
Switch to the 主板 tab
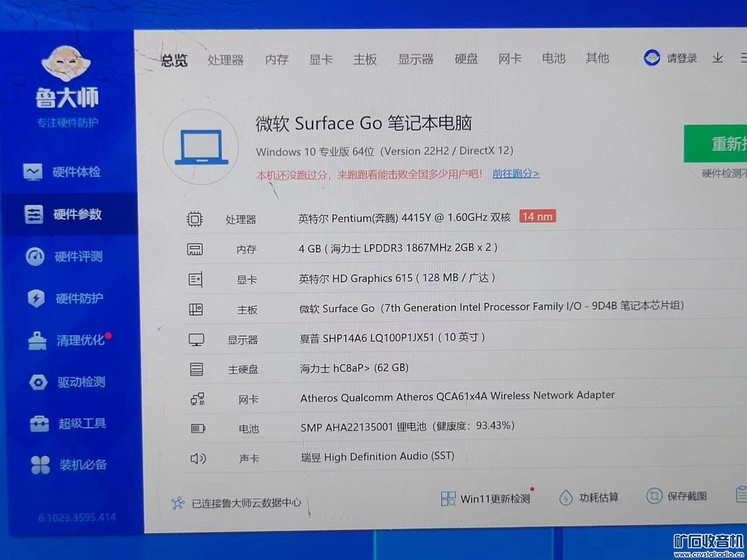point(365,59)
